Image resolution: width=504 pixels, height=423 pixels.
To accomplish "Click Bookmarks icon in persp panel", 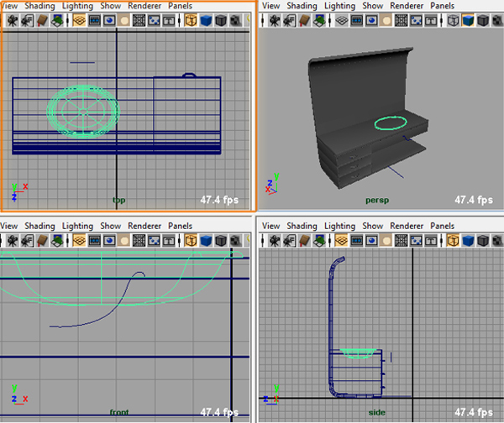I will (304, 20).
